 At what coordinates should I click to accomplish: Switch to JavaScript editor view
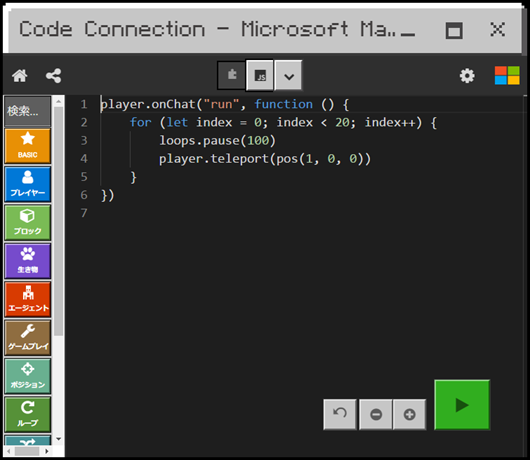click(x=260, y=76)
